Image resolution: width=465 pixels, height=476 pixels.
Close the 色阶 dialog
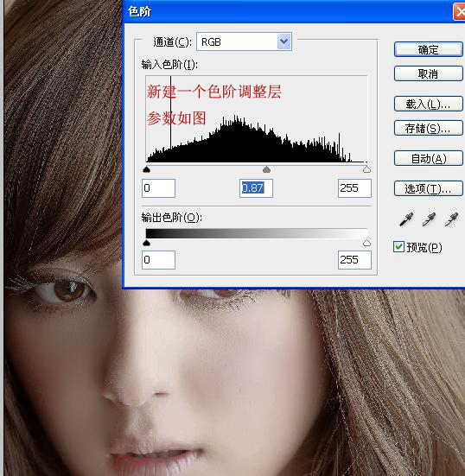click(x=459, y=12)
